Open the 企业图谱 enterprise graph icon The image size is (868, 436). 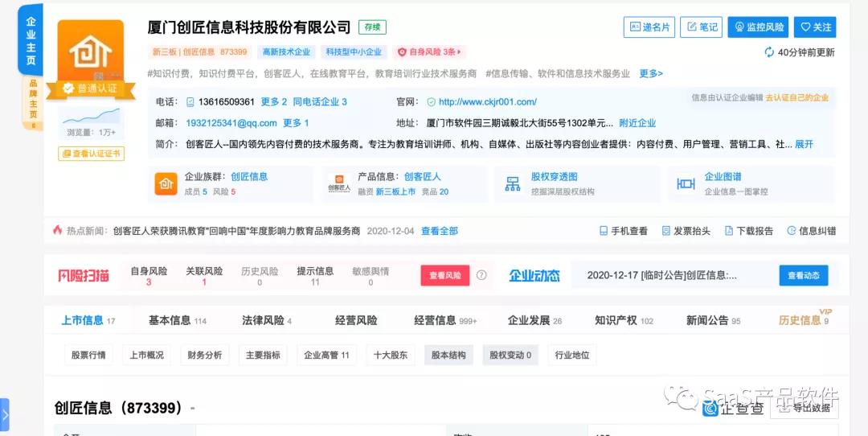pos(686,184)
